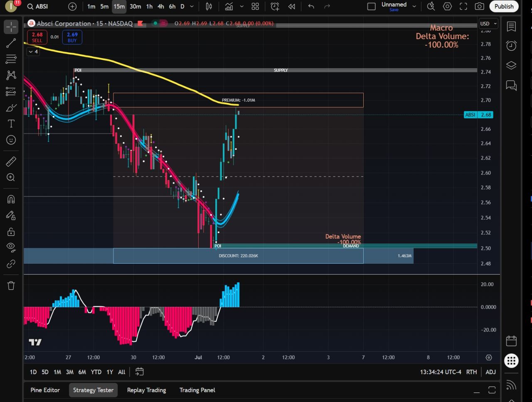The height and width of the screenshot is (402, 532).
Task: Open the Unnamed layout dropdown arrow
Action: pyautogui.click(x=414, y=6)
